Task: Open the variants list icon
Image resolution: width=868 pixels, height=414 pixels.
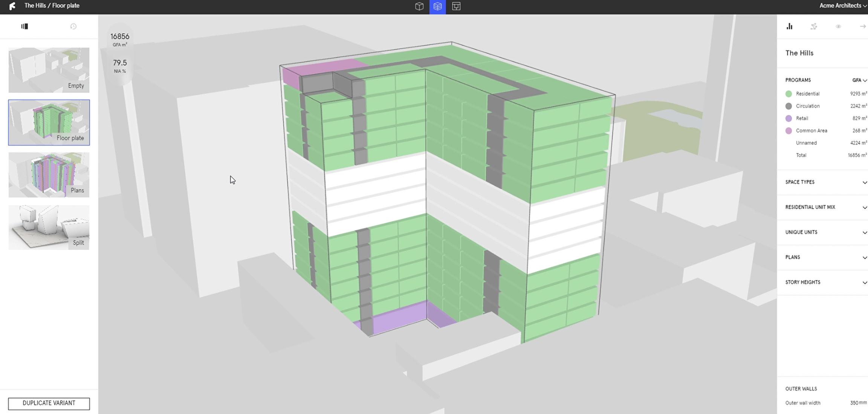Action: pyautogui.click(x=24, y=26)
